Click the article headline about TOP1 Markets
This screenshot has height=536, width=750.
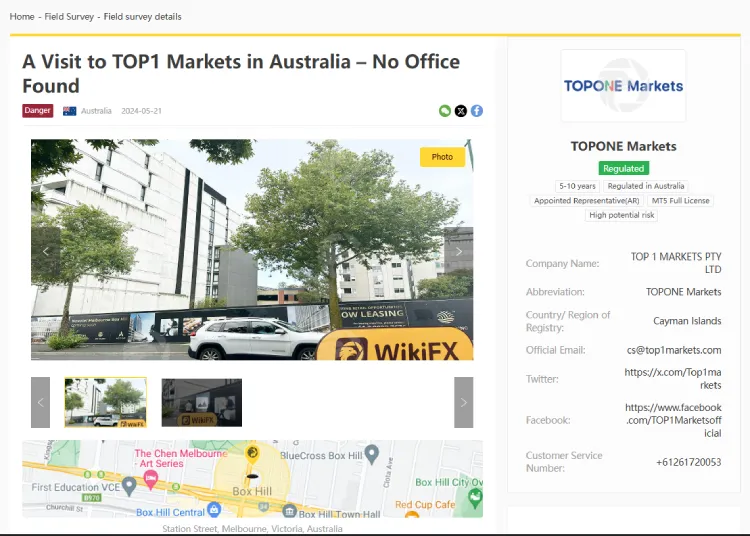point(241,74)
